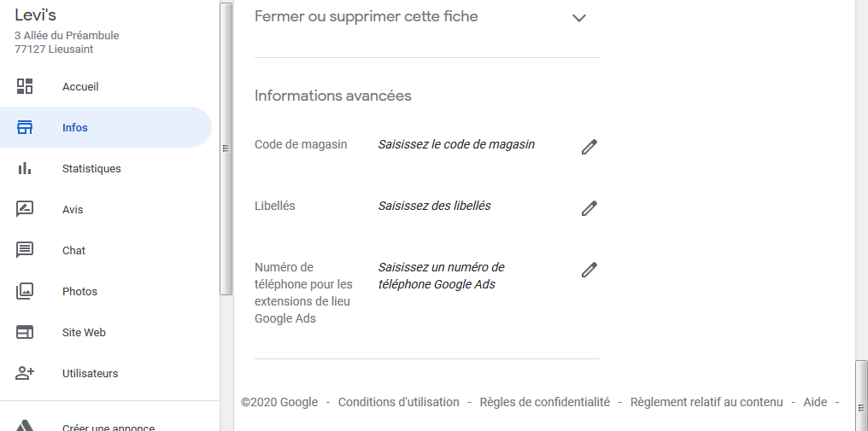The height and width of the screenshot is (431, 868).
Task: Click the Statistiques bar chart icon
Action: click(x=25, y=168)
